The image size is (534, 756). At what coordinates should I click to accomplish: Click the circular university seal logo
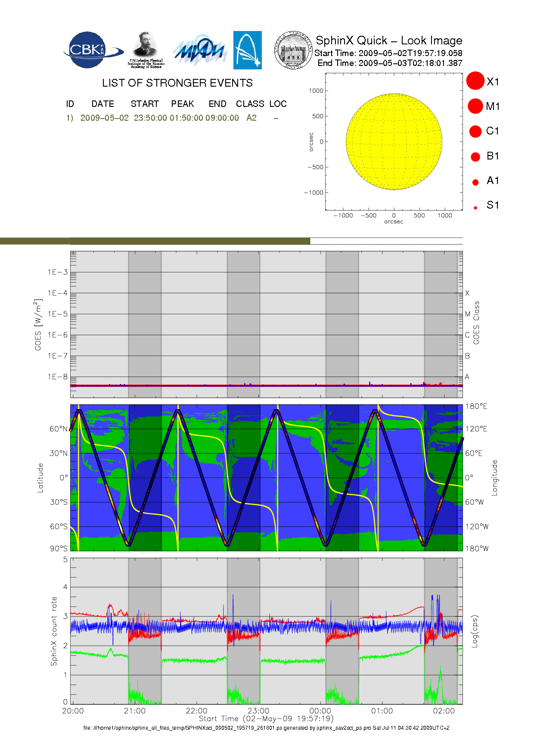click(x=294, y=50)
